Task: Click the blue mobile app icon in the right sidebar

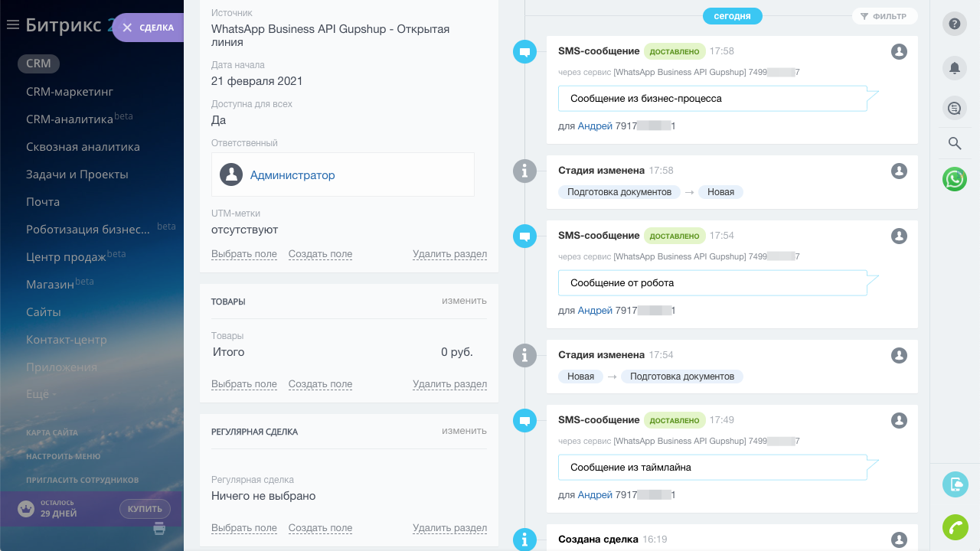Action: [955, 484]
